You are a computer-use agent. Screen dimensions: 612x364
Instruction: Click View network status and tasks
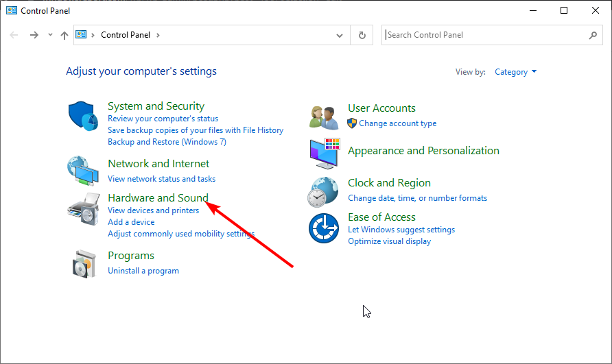click(162, 179)
